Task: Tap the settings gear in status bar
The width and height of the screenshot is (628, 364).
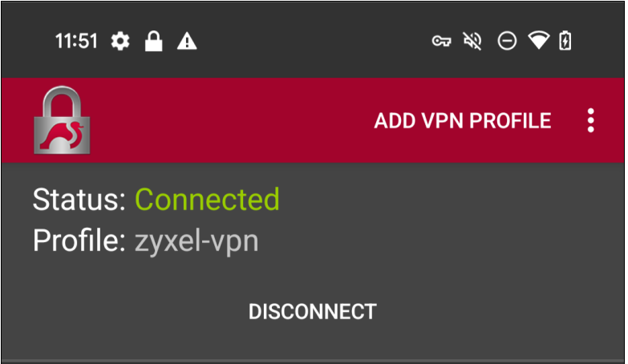Action: [x=120, y=42]
